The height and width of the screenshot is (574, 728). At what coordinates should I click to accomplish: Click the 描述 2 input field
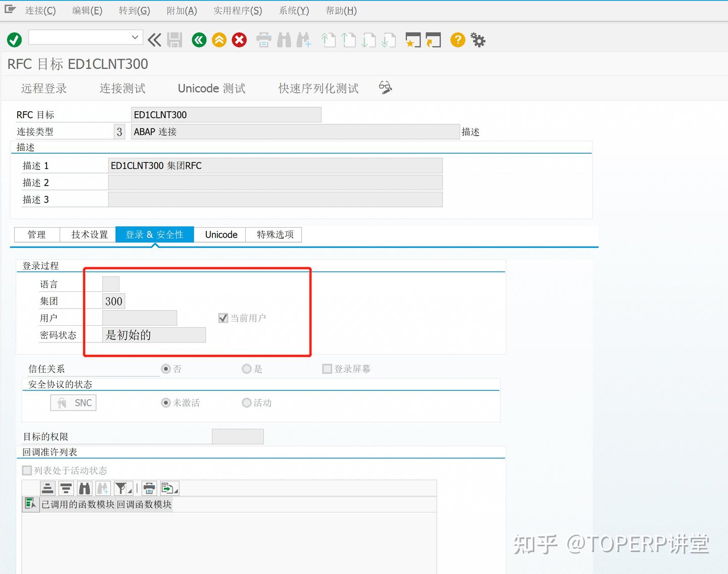pos(276,182)
